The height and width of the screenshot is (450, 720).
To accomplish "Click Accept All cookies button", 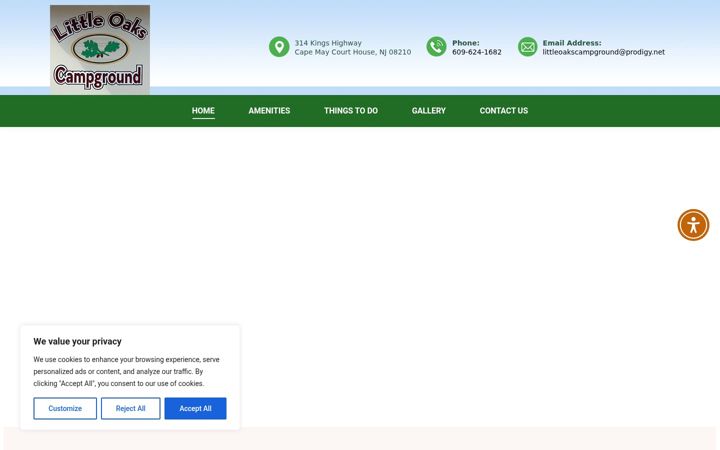I will (195, 408).
